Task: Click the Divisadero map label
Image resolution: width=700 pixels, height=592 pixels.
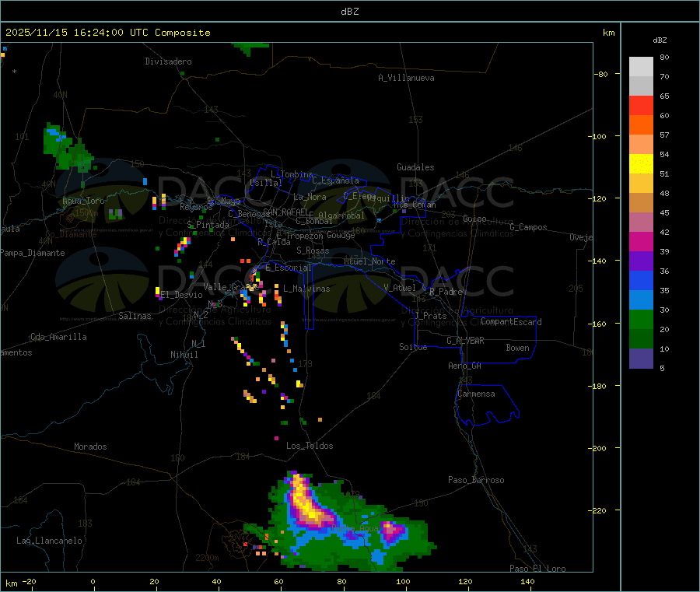Action: point(168,61)
